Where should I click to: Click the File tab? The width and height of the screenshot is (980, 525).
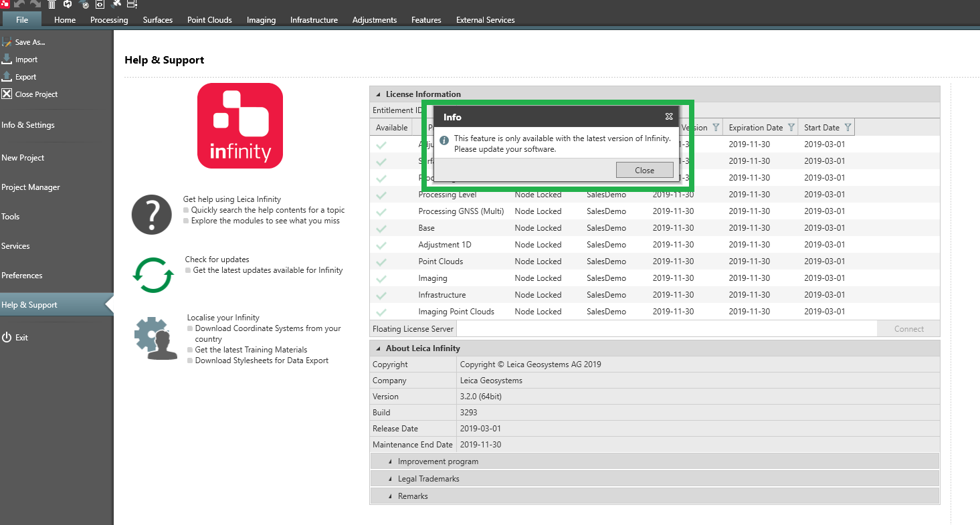click(22, 20)
